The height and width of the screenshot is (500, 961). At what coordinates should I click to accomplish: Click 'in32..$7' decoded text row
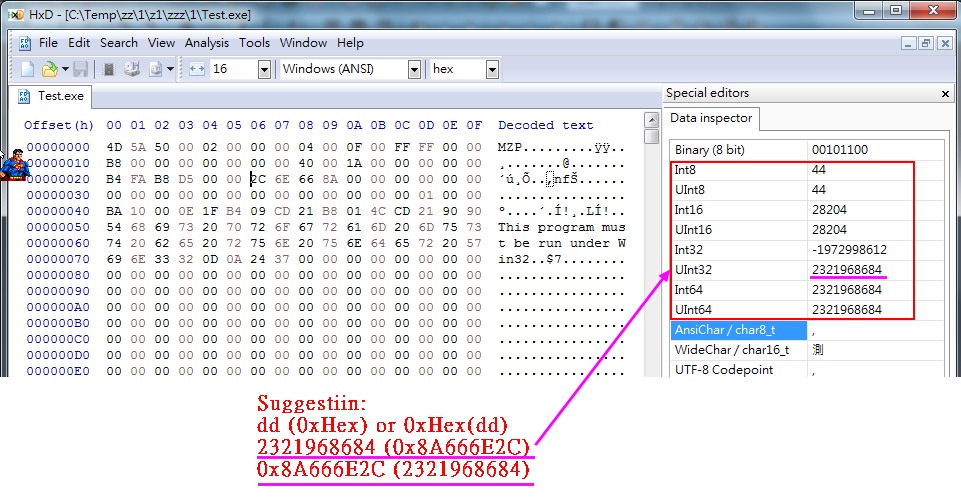561,259
